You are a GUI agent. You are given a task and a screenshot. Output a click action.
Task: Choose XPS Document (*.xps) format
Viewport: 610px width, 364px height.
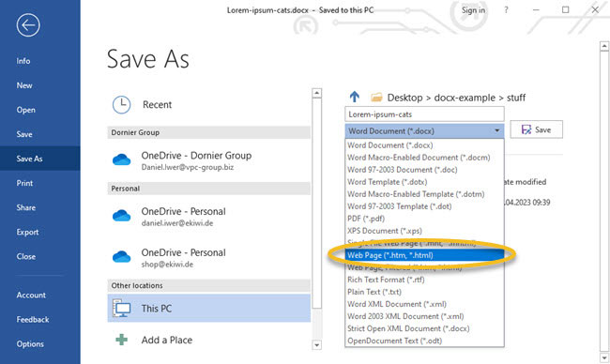coord(424,231)
